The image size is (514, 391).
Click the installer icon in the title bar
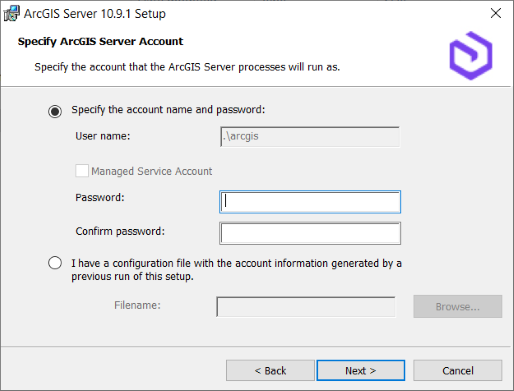click(x=11, y=14)
